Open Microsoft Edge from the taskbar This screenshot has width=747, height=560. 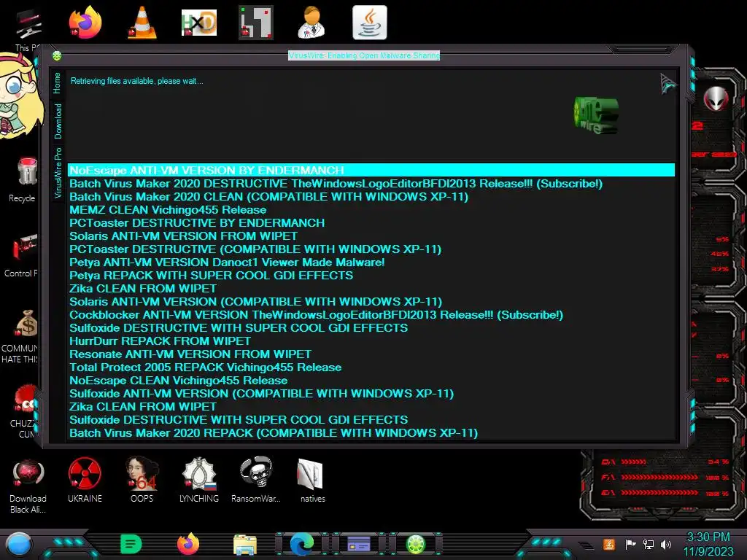coord(302,544)
